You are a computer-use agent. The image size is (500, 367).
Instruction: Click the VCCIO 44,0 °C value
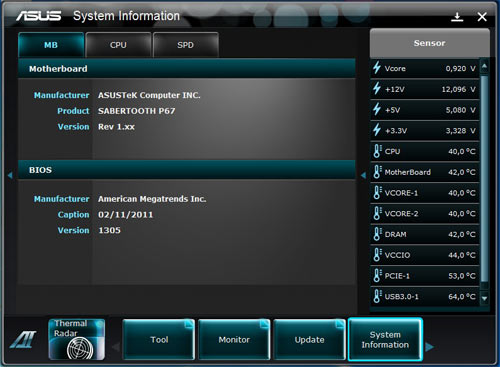coord(462,255)
